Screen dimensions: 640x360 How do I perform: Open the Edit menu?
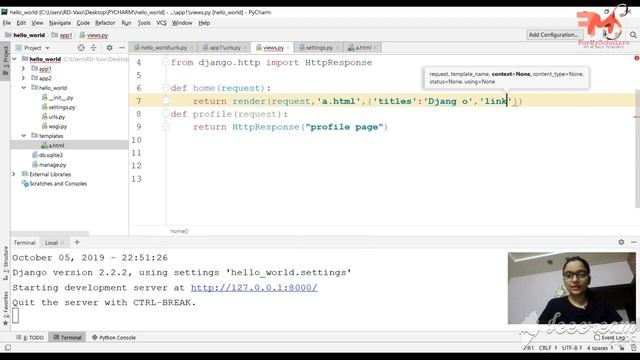point(21,23)
